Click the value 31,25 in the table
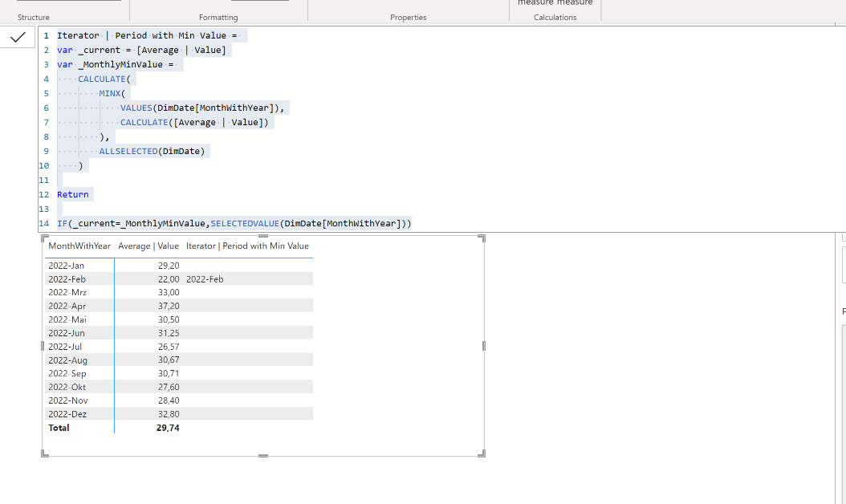The width and height of the screenshot is (846, 504). click(x=169, y=333)
